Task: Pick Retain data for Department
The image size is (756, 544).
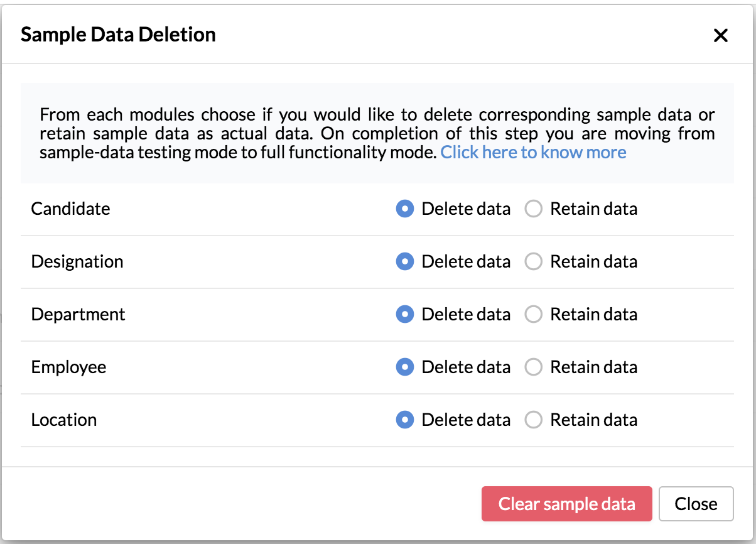Action: (533, 315)
